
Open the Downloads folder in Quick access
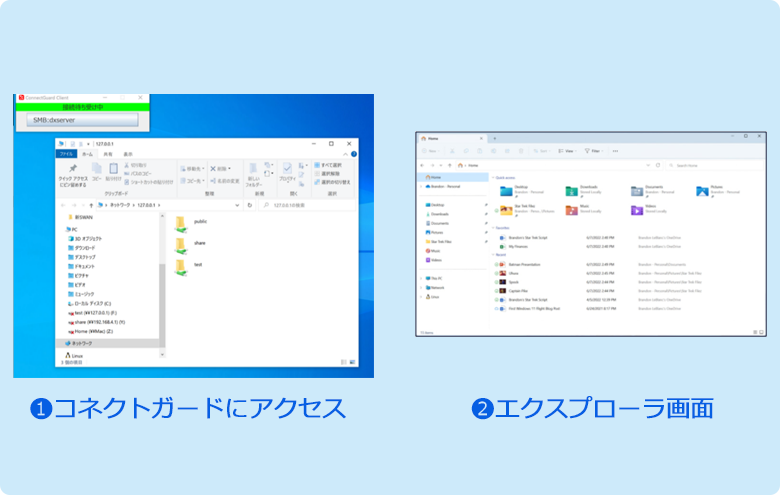[x=585, y=191]
